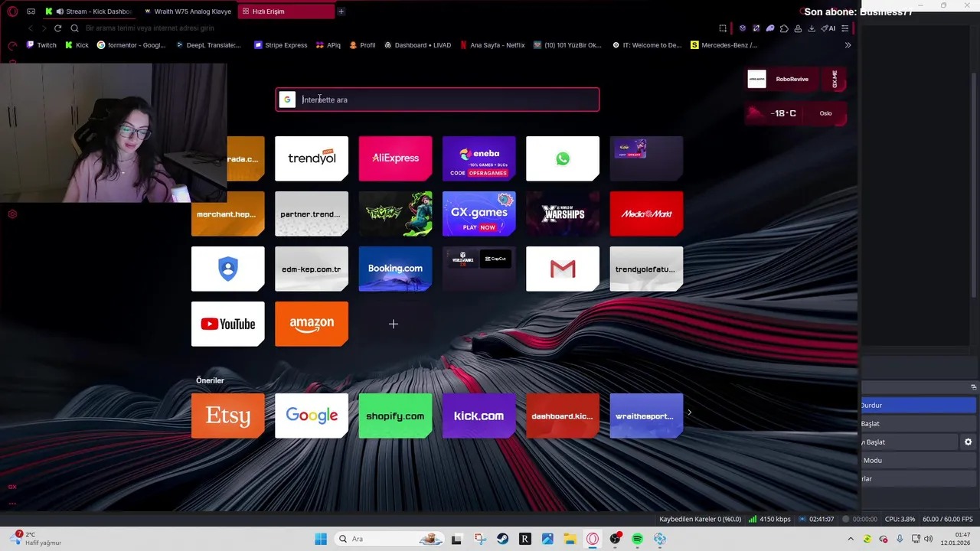Screen dimensions: 980x551
Task: Open the YouTube speed dial tile
Action: 228,324
